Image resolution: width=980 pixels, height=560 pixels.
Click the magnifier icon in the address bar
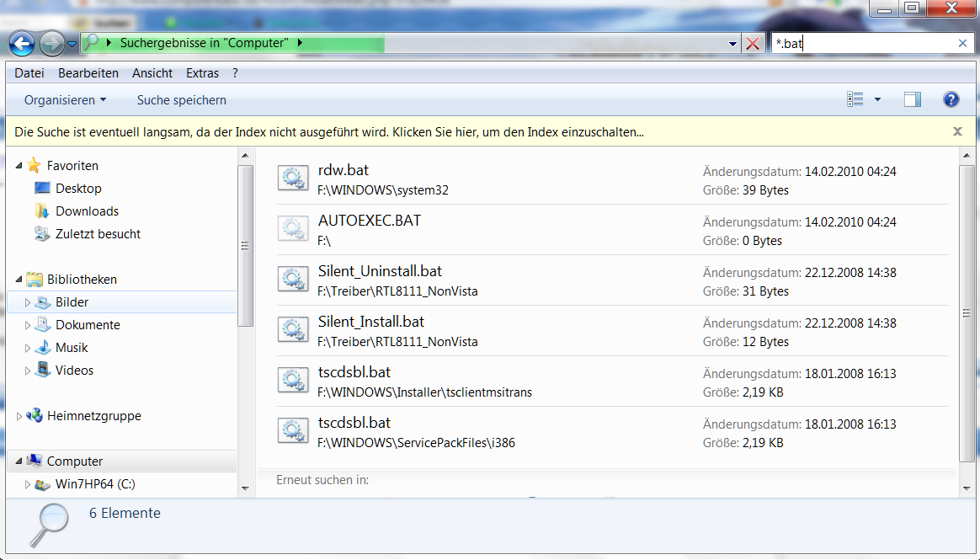tap(91, 42)
